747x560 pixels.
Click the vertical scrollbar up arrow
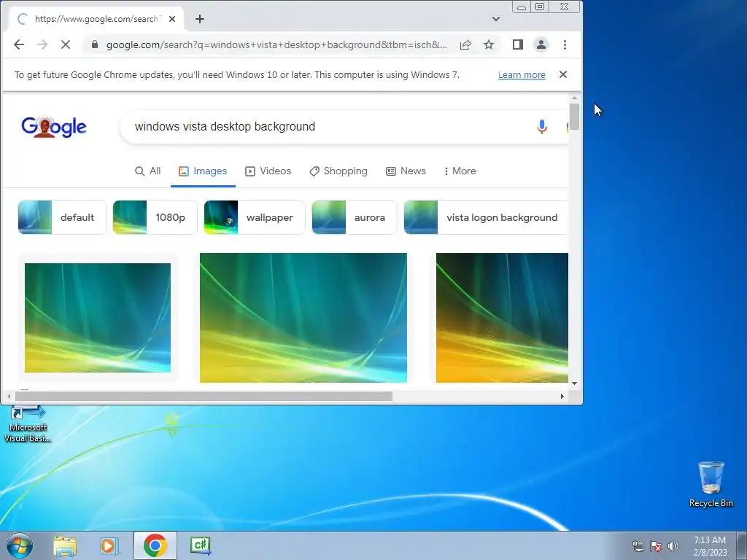575,98
